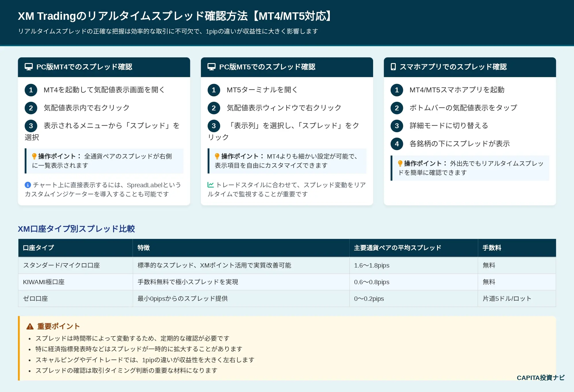The width and height of the screenshot is (574, 392).
Task: Click the bullet about 経済指標発表時 spread widening
Action: (x=139, y=349)
